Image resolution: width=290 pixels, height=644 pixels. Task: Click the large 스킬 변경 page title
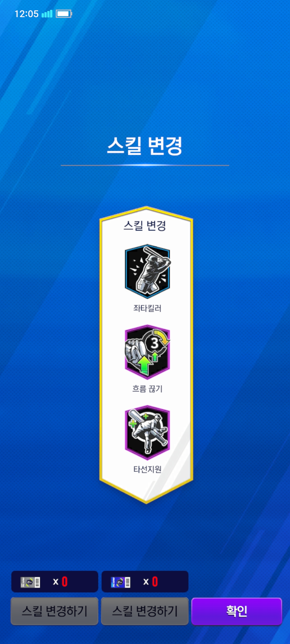[x=145, y=146]
